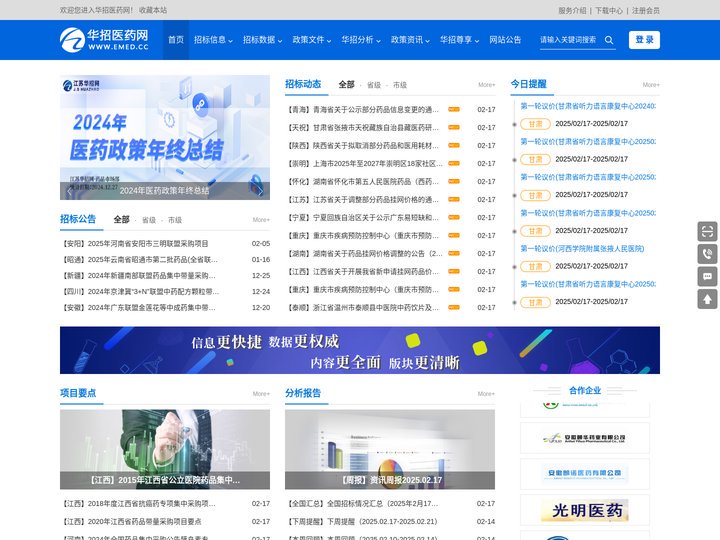Click More+ in 今日提醒 section

tap(651, 85)
